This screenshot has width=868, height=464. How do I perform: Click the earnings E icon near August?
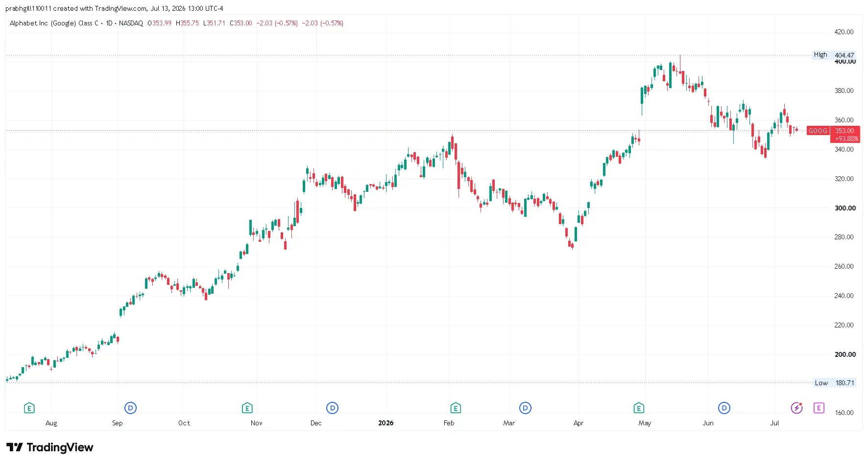(29, 408)
